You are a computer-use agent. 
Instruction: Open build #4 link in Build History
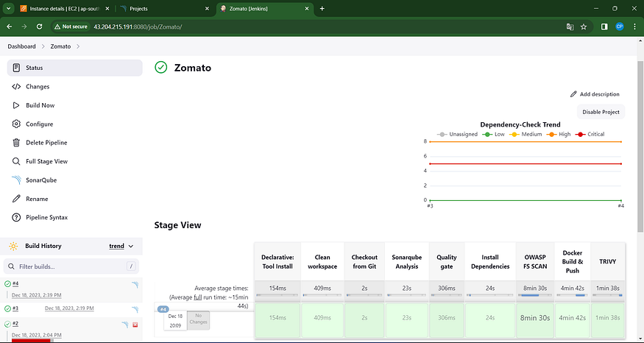(15, 284)
